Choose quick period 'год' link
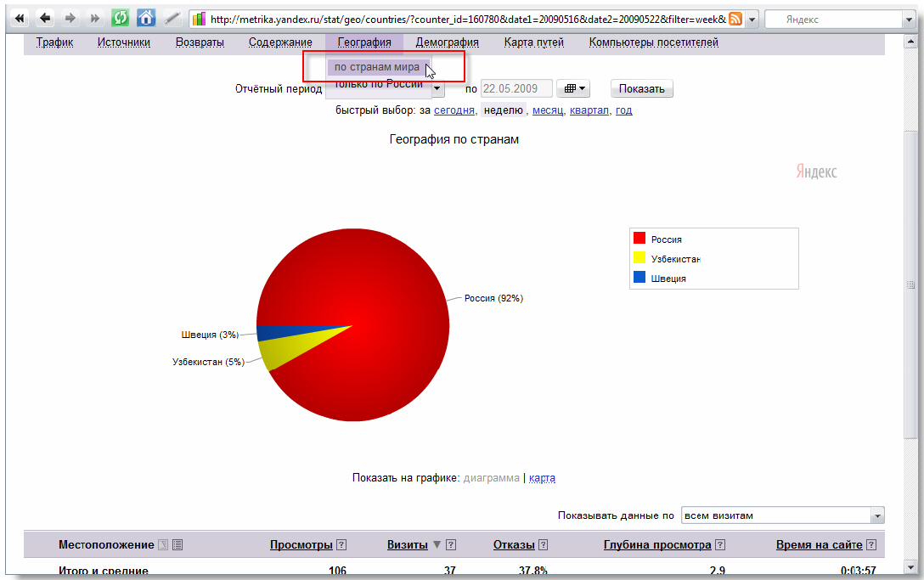This screenshot has width=924, height=580. [x=624, y=110]
